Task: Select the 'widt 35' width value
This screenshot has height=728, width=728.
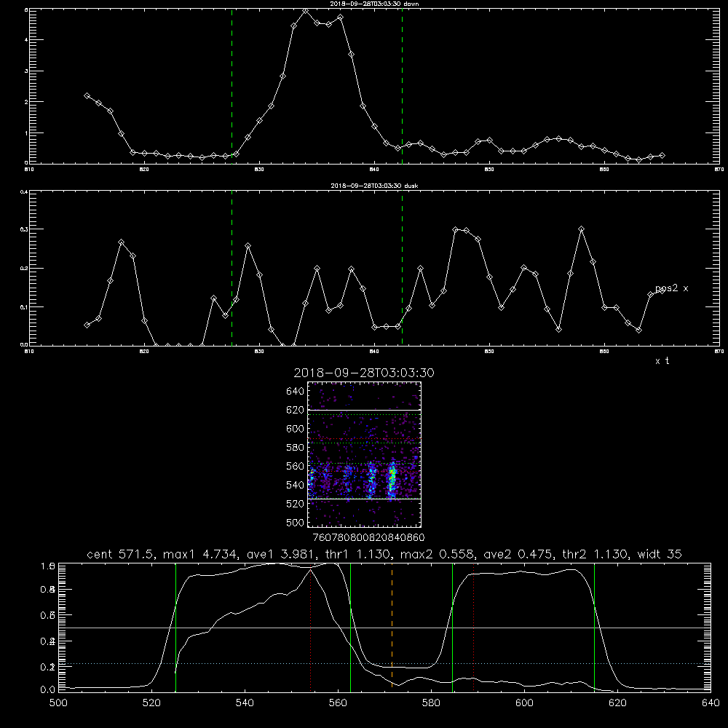Action: pyautogui.click(x=660, y=554)
